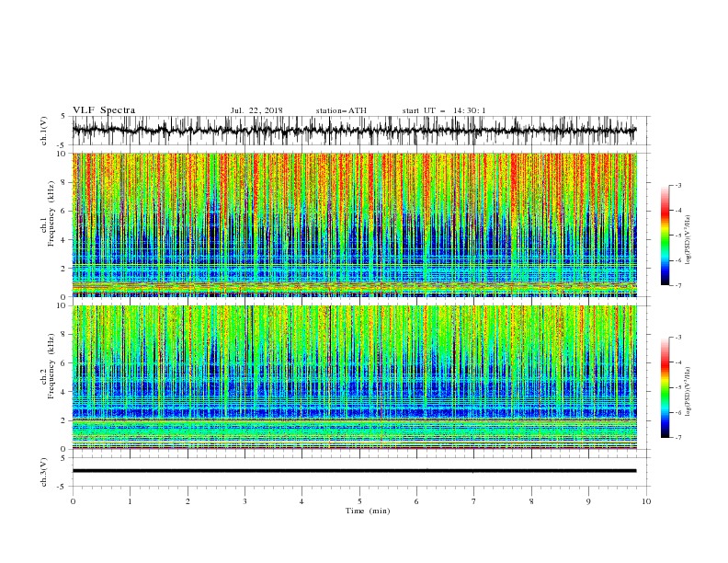Click the upper "log(PSD)(V²/Hz)" colorbar label
This screenshot has width=728, height=563.
click(688, 240)
